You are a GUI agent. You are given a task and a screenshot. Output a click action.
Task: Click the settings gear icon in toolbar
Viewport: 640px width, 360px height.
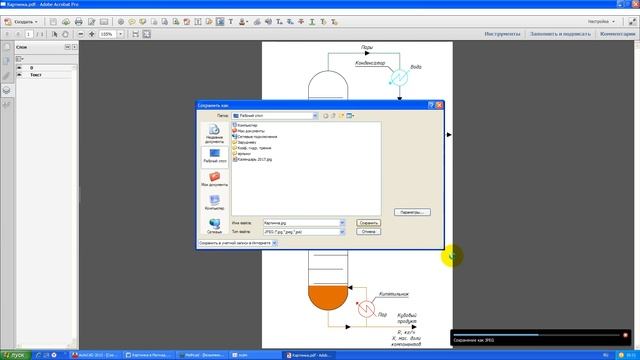coord(121,22)
